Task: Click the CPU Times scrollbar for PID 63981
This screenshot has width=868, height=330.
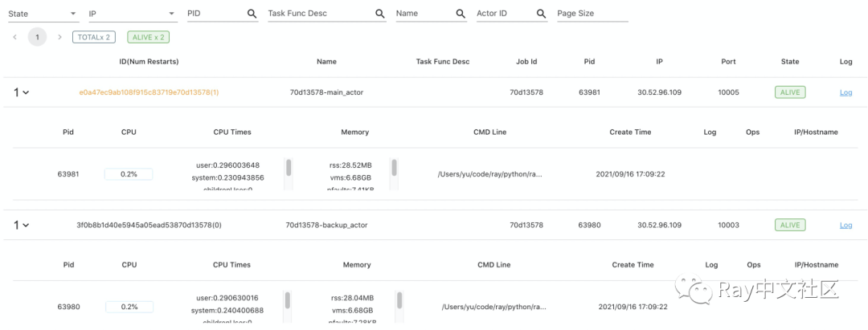Action: [289, 169]
